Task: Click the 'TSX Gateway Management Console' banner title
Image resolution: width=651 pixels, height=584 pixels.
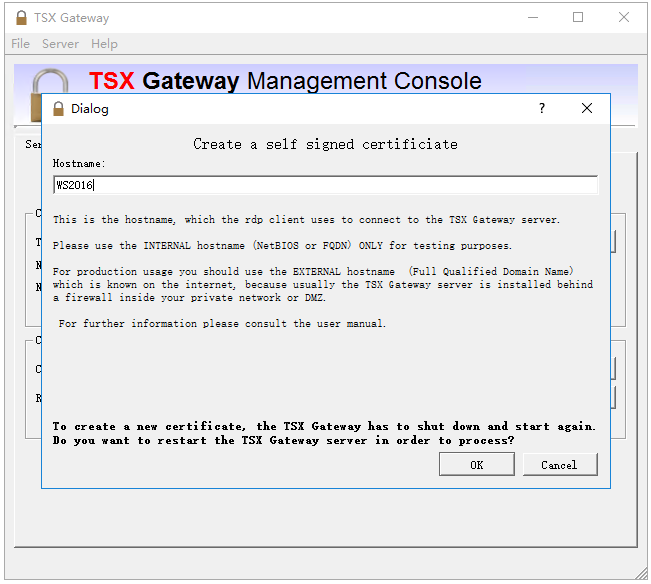Action: tap(285, 81)
